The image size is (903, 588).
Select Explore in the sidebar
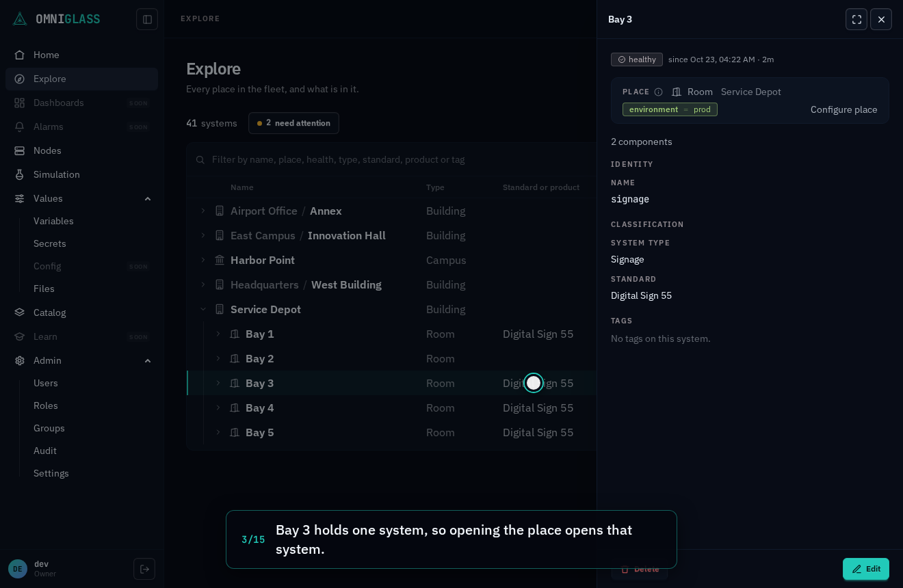pos(82,79)
